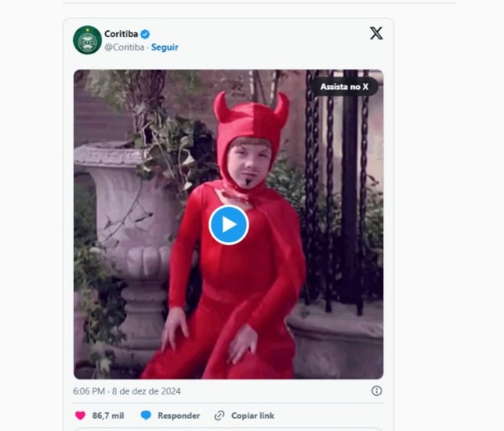504x431 pixels.
Task: Open the 6:06 PM tweet time
Action: 89,391
